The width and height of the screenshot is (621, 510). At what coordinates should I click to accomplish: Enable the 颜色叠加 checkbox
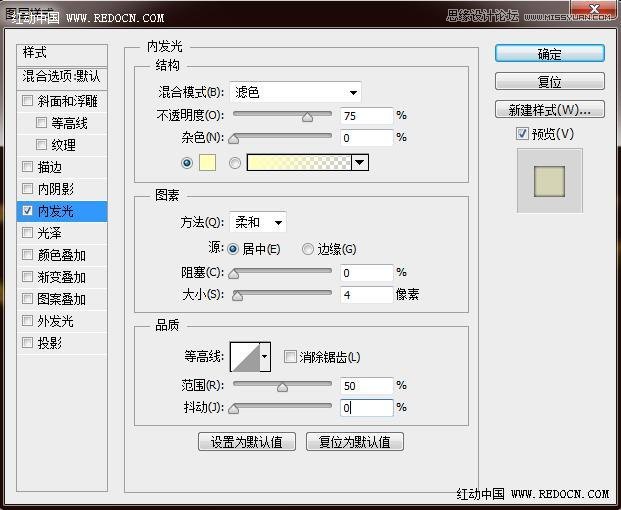pyautogui.click(x=27, y=254)
